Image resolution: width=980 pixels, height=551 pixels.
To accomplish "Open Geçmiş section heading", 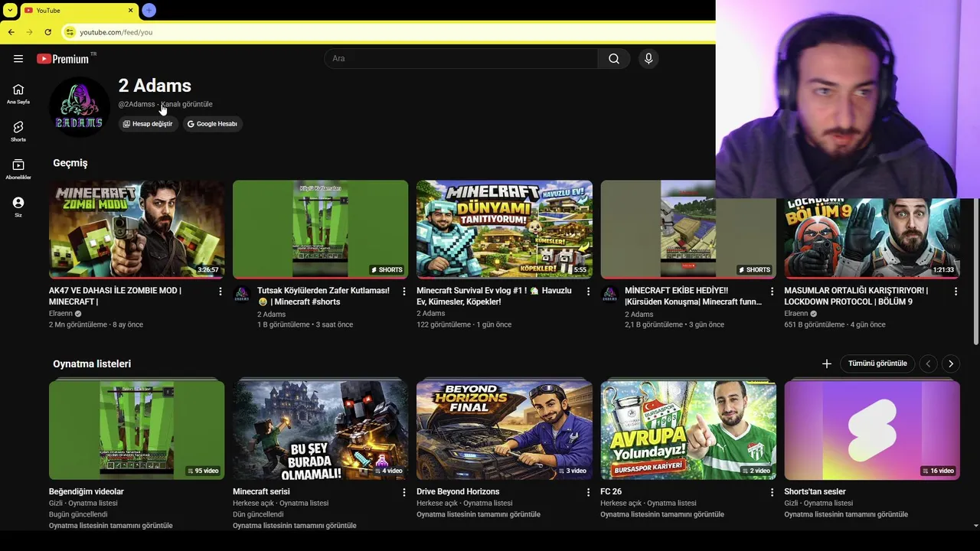I will 70,163.
